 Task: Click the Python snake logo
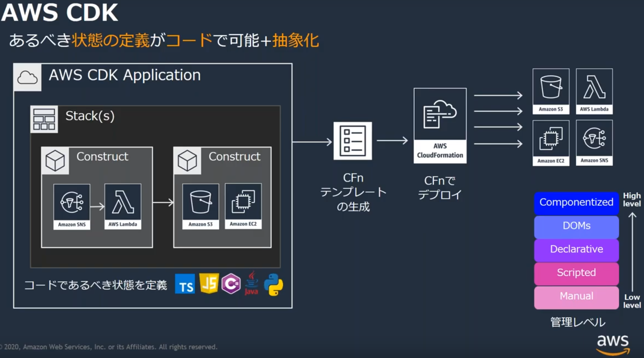(x=273, y=285)
